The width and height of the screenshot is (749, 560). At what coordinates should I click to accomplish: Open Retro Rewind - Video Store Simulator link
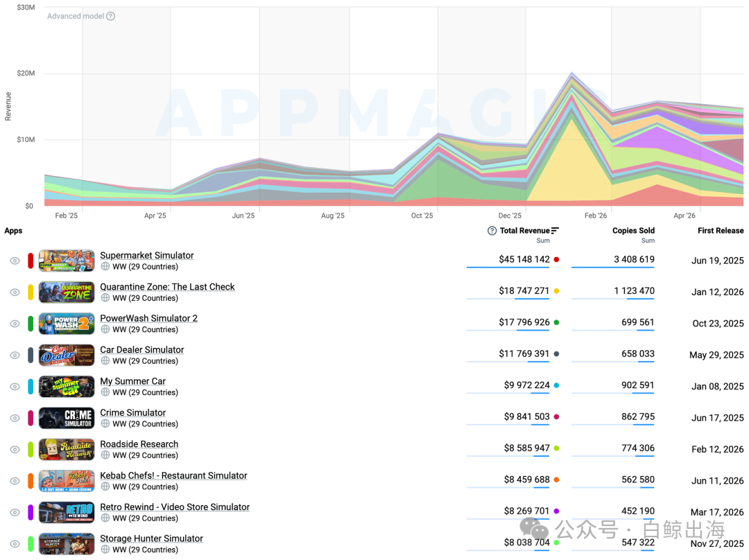[x=175, y=507]
